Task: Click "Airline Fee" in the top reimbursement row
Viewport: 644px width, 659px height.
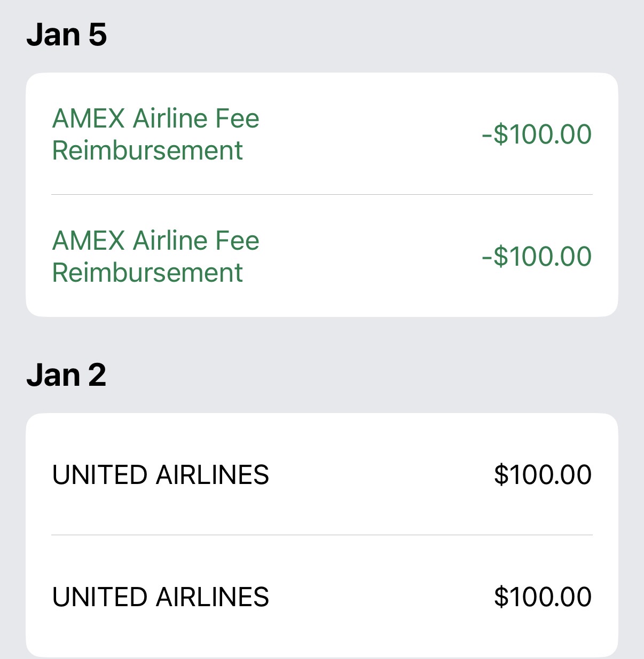Action: tap(196, 118)
